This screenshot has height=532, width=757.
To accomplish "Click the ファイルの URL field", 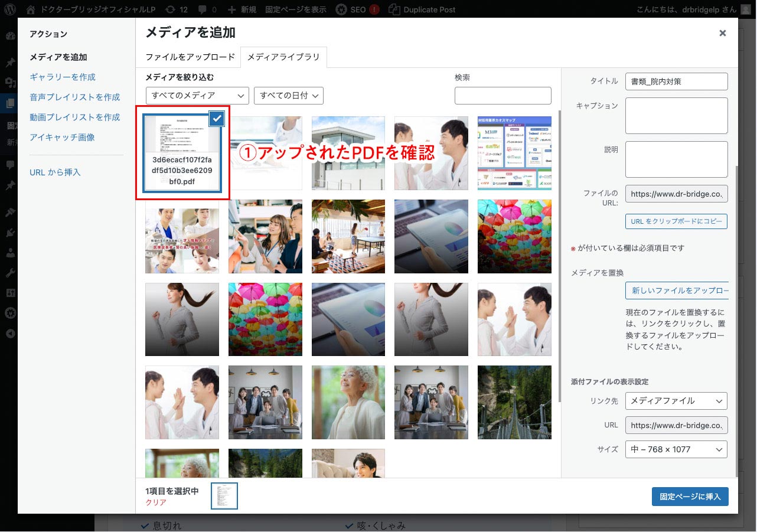I will (677, 194).
